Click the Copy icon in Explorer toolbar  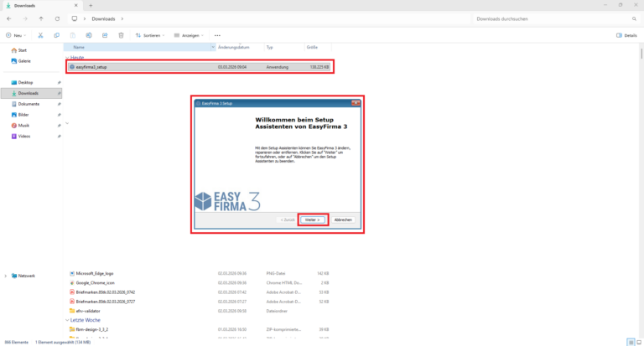point(57,35)
